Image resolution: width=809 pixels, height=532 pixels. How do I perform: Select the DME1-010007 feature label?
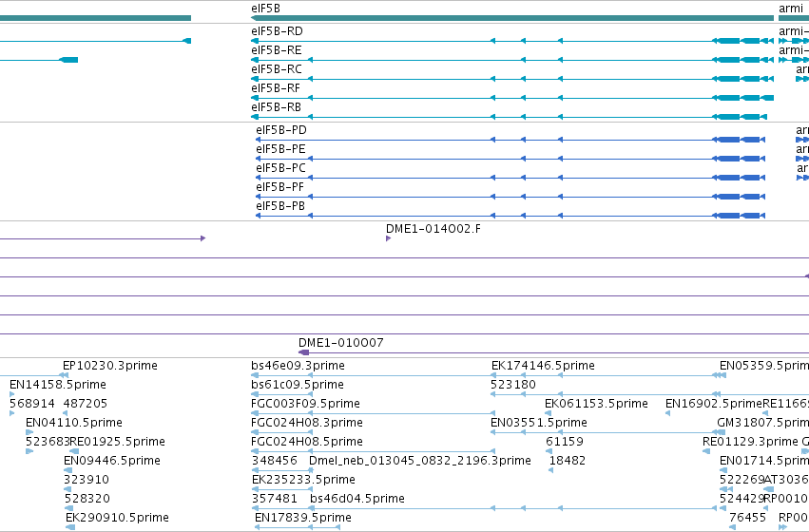tap(341, 343)
